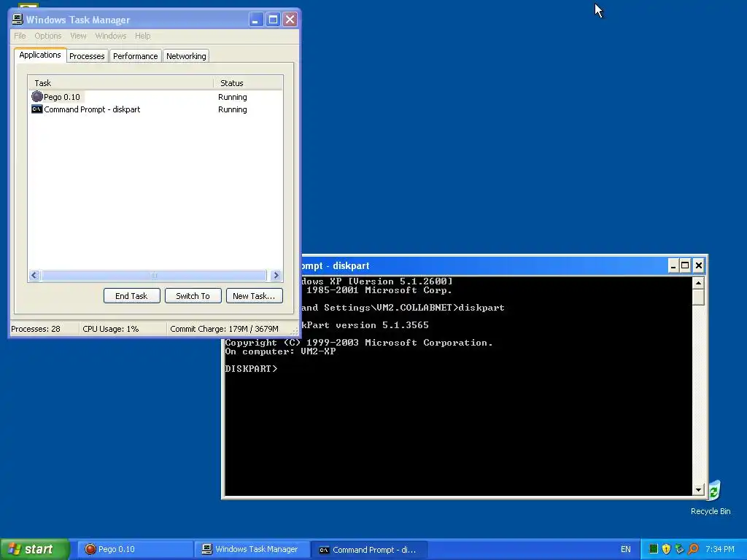Minimize the Task Manager window

[256, 20]
